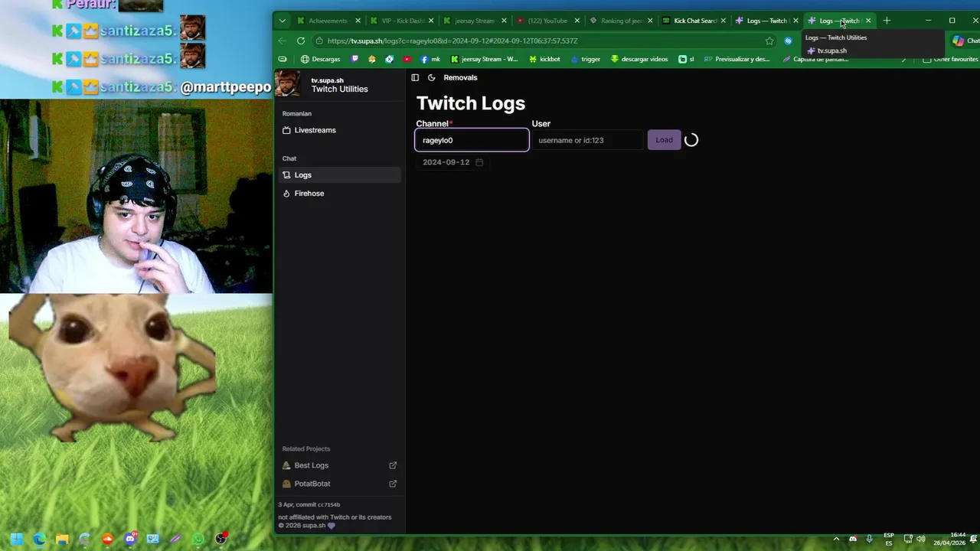The width and height of the screenshot is (980, 551).
Task: Open the Removals page link
Action: [x=460, y=77]
